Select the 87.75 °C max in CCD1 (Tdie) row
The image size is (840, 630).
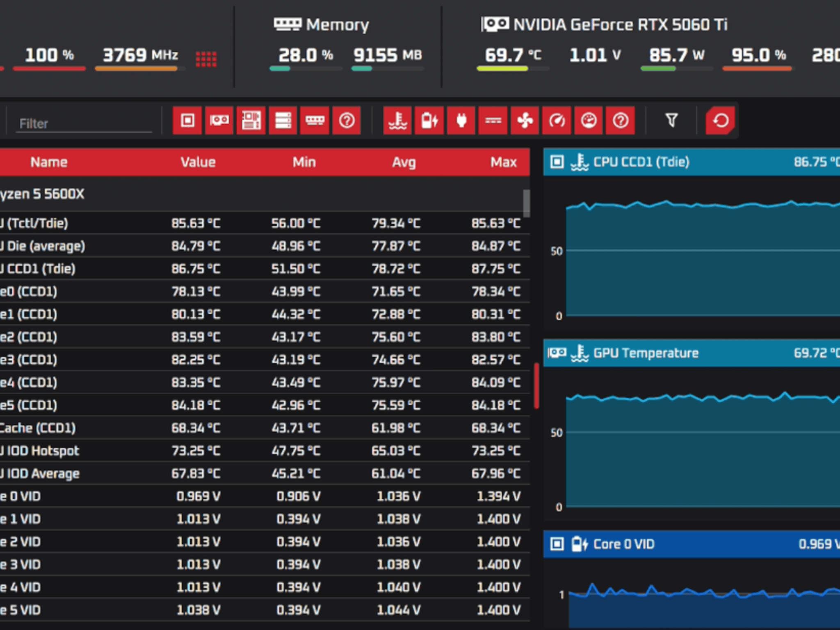click(496, 269)
